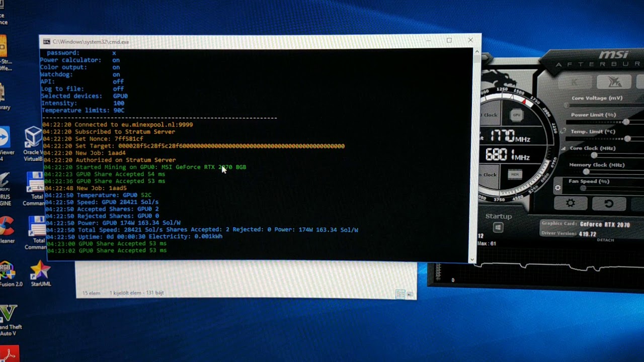Switch Explorer window to details view icon
644x362 pixels.
tap(400, 294)
